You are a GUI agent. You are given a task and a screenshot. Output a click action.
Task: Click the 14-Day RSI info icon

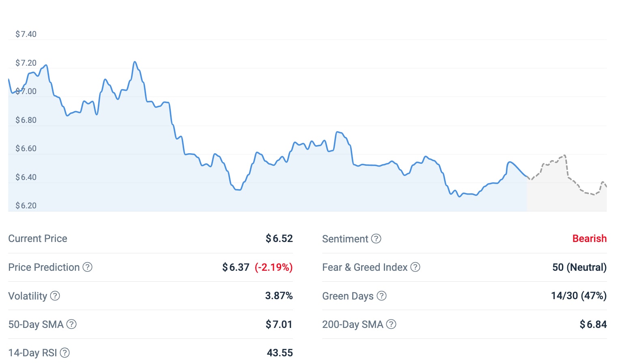coord(65,353)
